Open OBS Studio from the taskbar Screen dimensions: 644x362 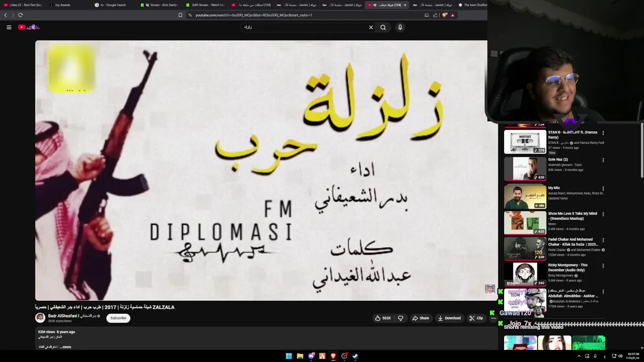point(344,356)
